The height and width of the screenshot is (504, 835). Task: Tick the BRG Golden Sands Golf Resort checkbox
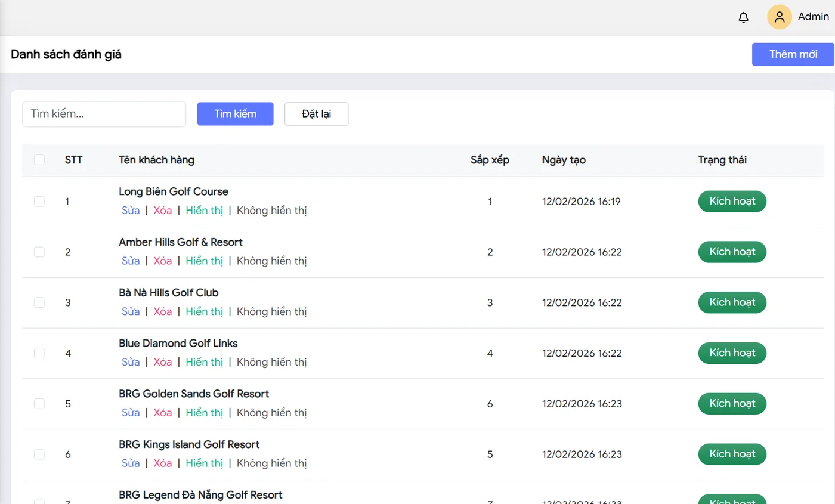39,404
